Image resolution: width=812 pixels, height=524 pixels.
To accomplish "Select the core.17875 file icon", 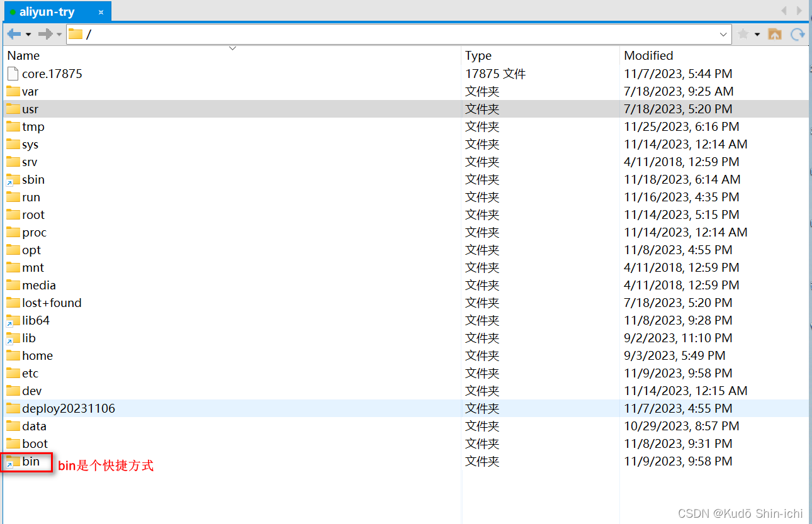I will 13,74.
